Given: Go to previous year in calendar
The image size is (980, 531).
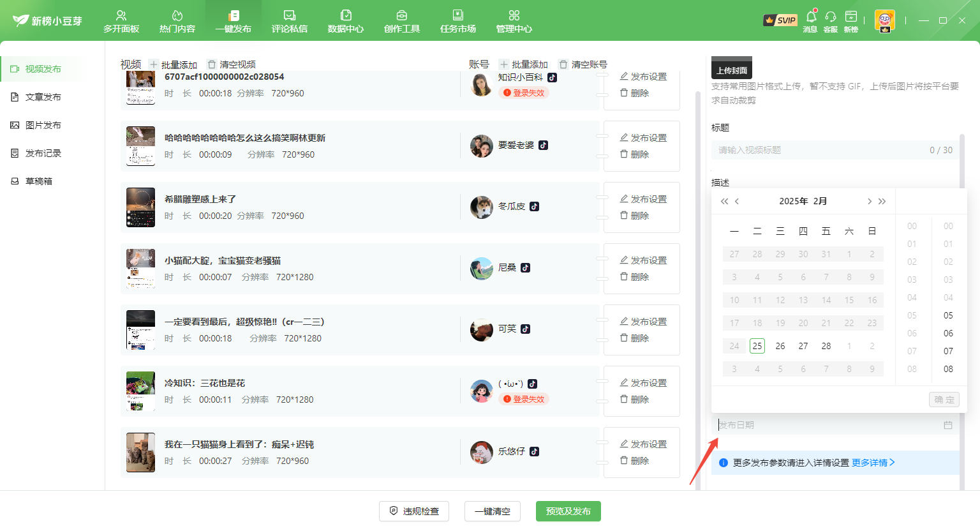Looking at the screenshot, I should 724,201.
